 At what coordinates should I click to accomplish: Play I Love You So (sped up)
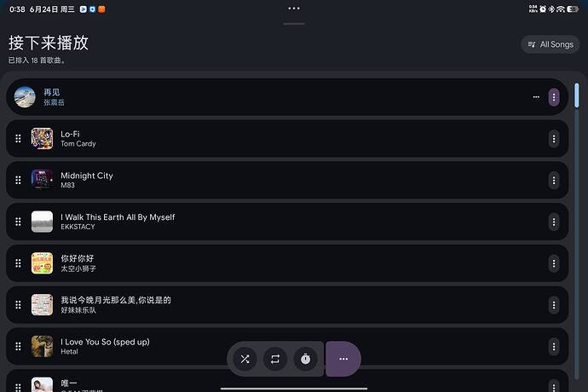(287, 347)
